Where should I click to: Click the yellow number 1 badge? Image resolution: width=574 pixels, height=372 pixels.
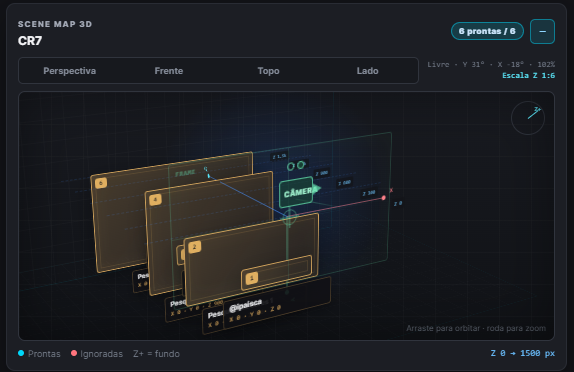pyautogui.click(x=251, y=278)
